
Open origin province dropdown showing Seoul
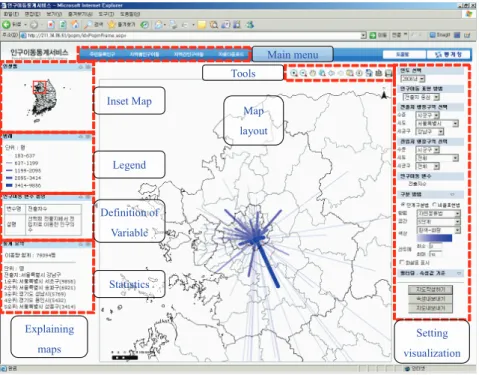coord(437,123)
